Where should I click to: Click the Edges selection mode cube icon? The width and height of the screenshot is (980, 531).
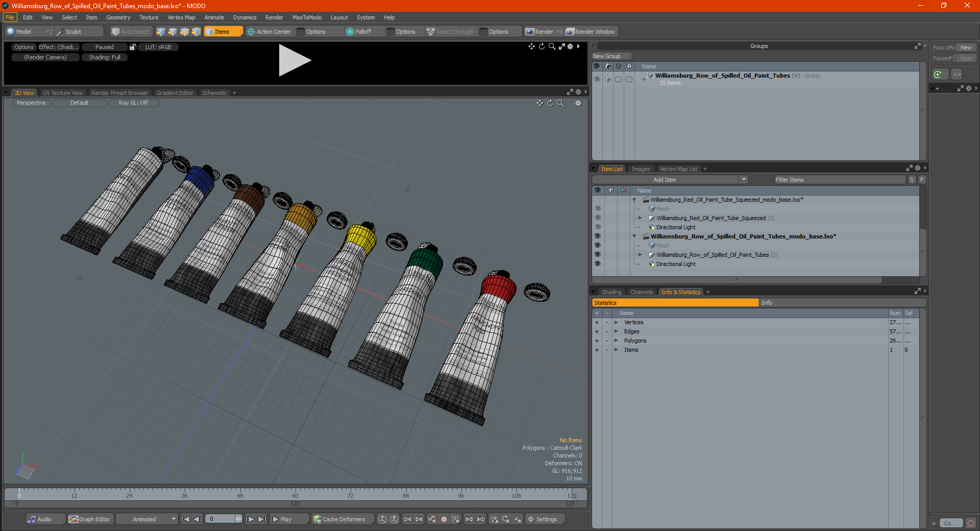pyautogui.click(x=173, y=32)
